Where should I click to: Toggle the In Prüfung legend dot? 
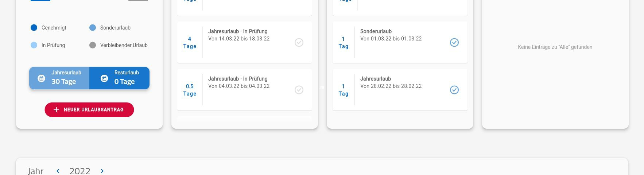pos(34,45)
